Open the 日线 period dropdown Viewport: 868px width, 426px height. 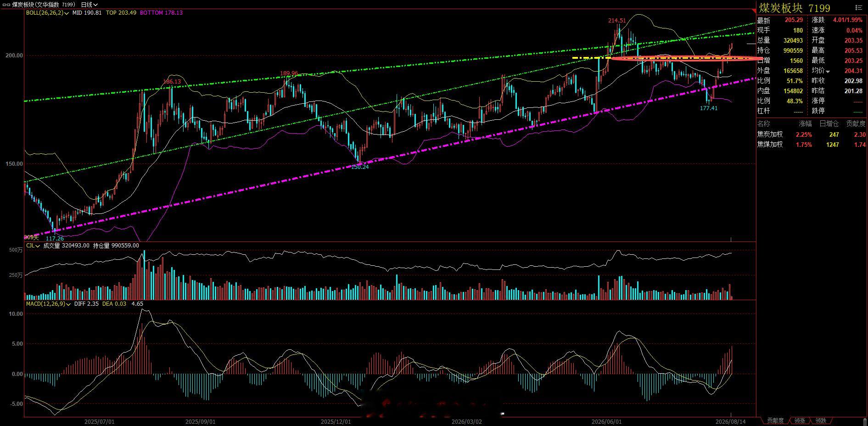(90, 5)
